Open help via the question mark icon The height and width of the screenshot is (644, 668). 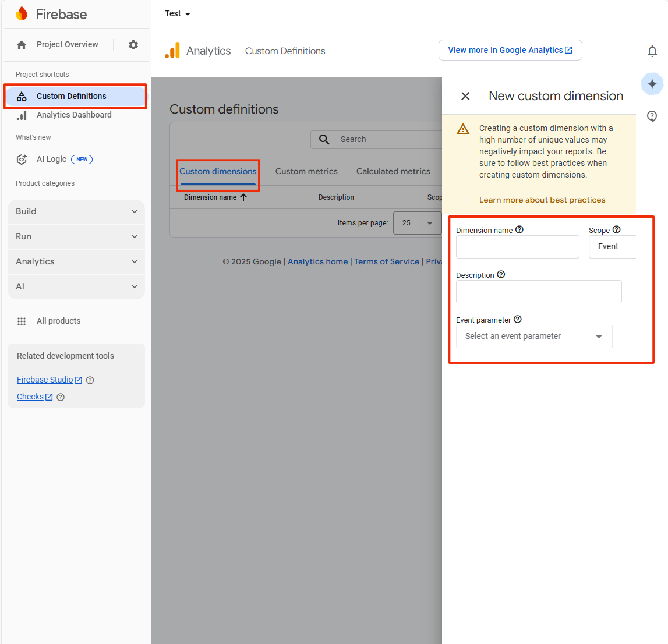coord(652,116)
